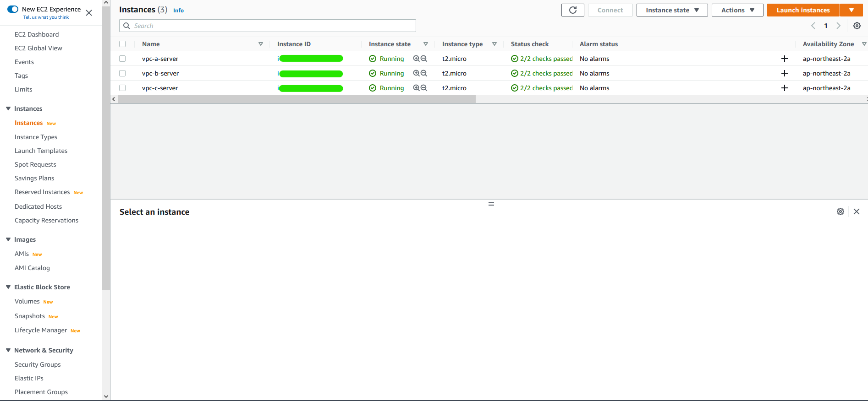Open Info link beside Instances heading

178,11
